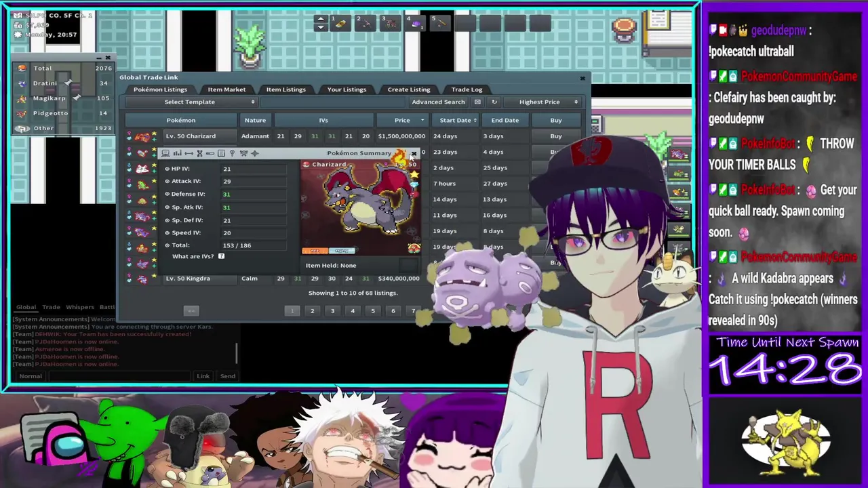Click the money icon at top left

(x=18, y=26)
